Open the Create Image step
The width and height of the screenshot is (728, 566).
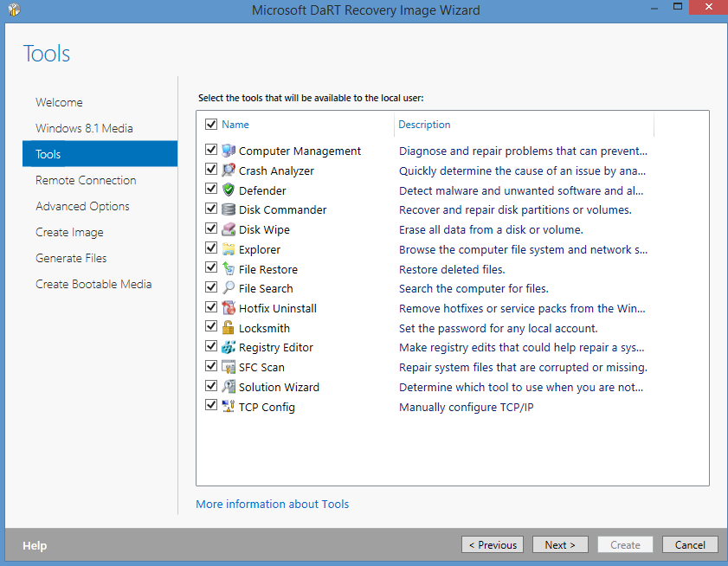69,232
